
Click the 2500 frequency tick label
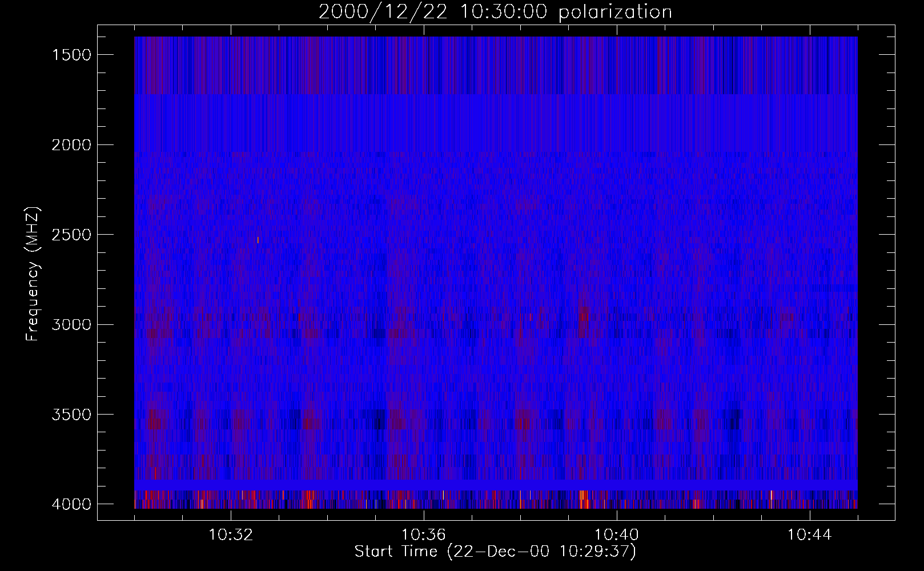[71, 235]
